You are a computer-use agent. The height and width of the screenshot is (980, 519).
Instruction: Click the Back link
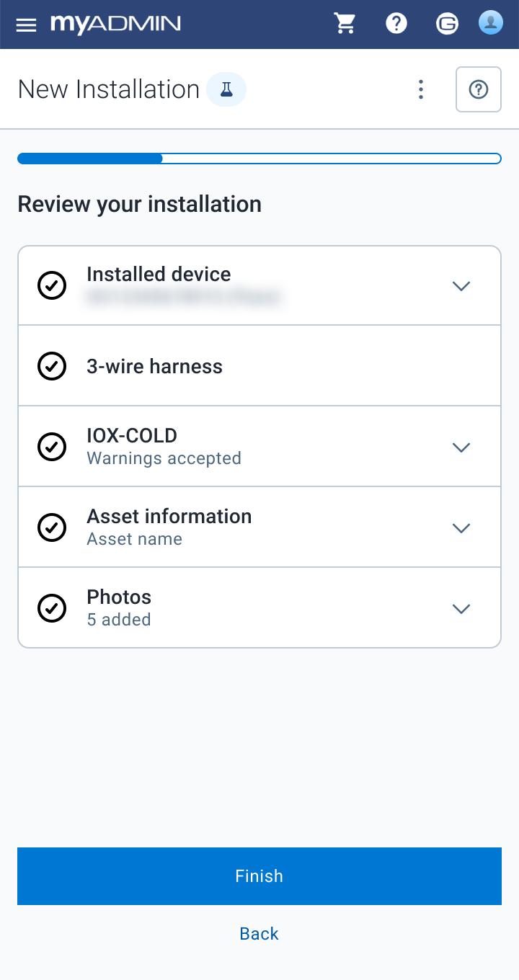click(259, 934)
